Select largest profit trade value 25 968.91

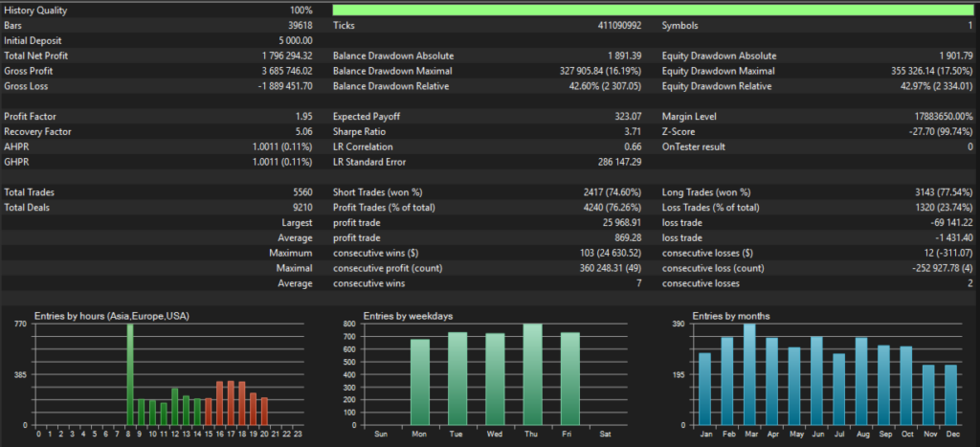(x=622, y=223)
